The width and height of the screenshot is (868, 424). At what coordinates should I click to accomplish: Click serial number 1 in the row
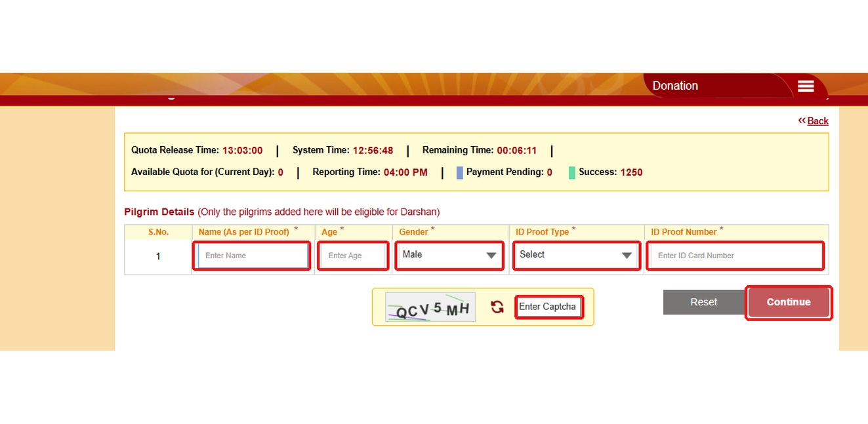158,256
